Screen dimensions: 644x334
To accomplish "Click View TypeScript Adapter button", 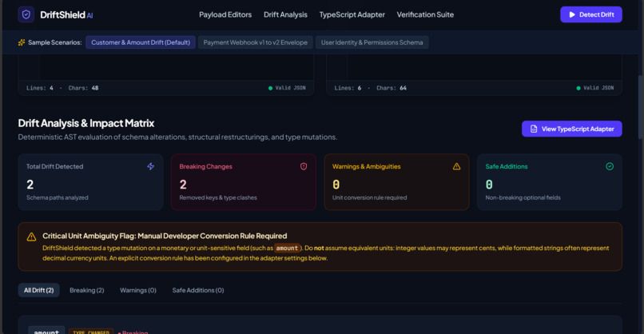I will click(572, 129).
